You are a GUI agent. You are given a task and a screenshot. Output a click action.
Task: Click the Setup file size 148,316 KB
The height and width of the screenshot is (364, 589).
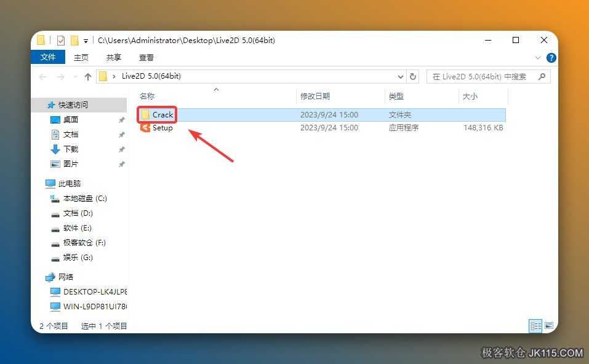tap(483, 128)
